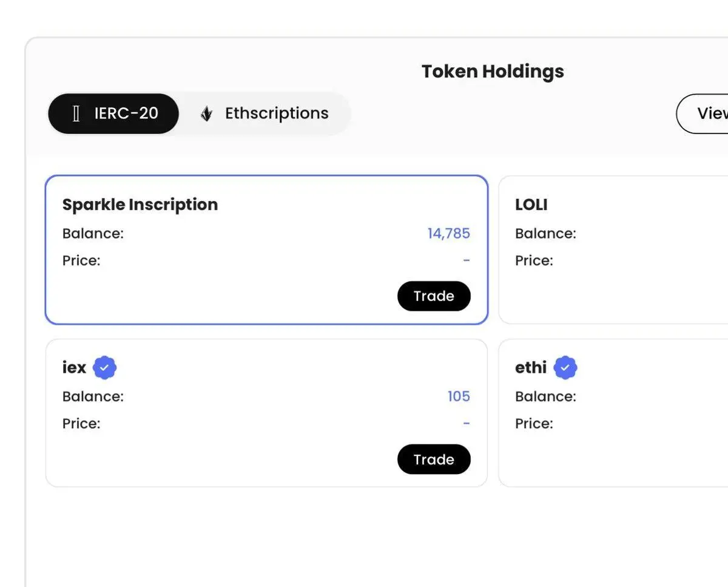Click the iex price dash value

pyautogui.click(x=466, y=423)
